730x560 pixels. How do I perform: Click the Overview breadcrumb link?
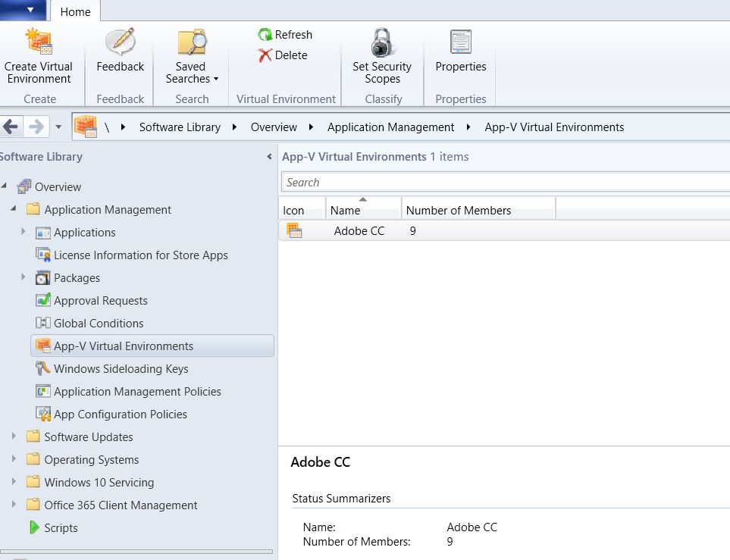[274, 127]
